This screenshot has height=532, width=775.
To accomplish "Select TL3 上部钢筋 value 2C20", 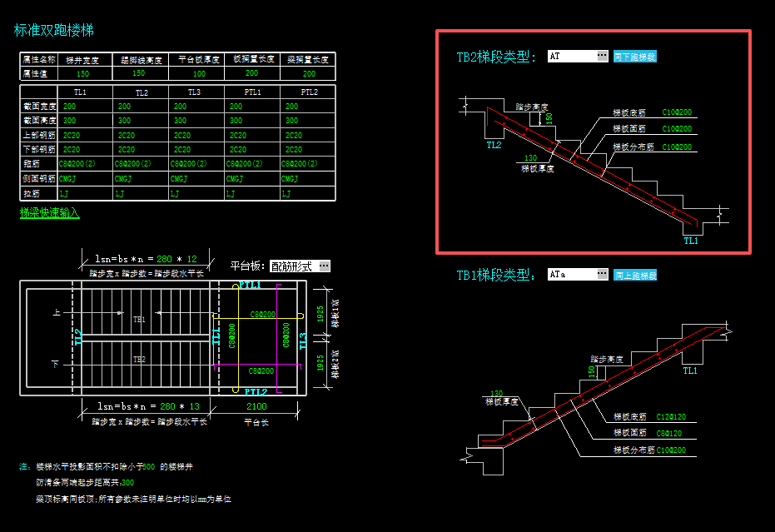I will [x=181, y=136].
